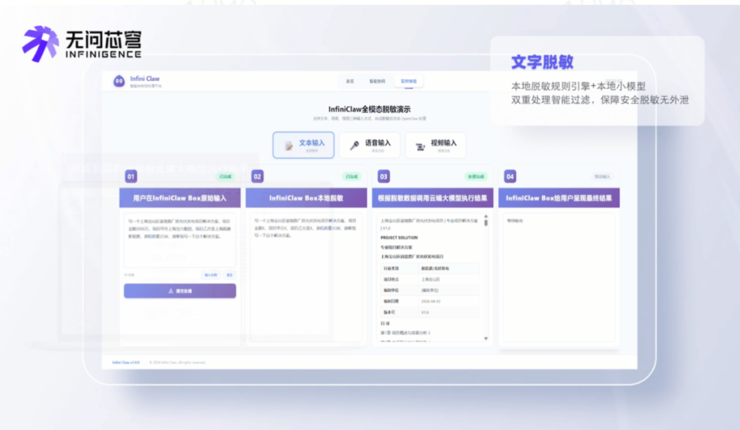Screen dimensions: 740x430
Task: Click the pencil icon on 文本输入
Action: coord(288,146)
